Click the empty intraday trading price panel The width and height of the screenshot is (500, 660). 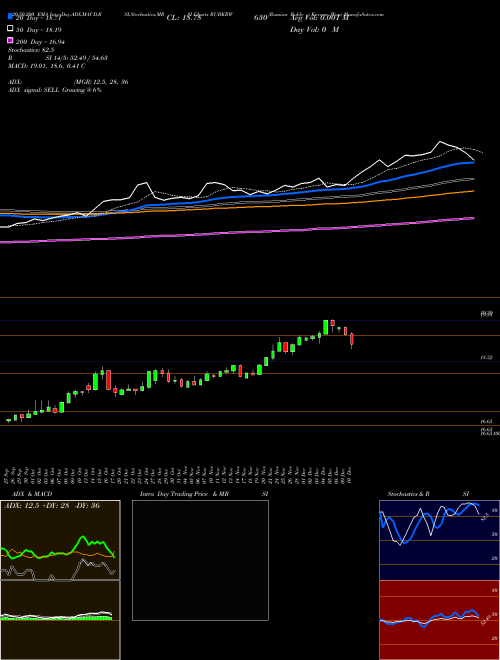tap(200, 560)
